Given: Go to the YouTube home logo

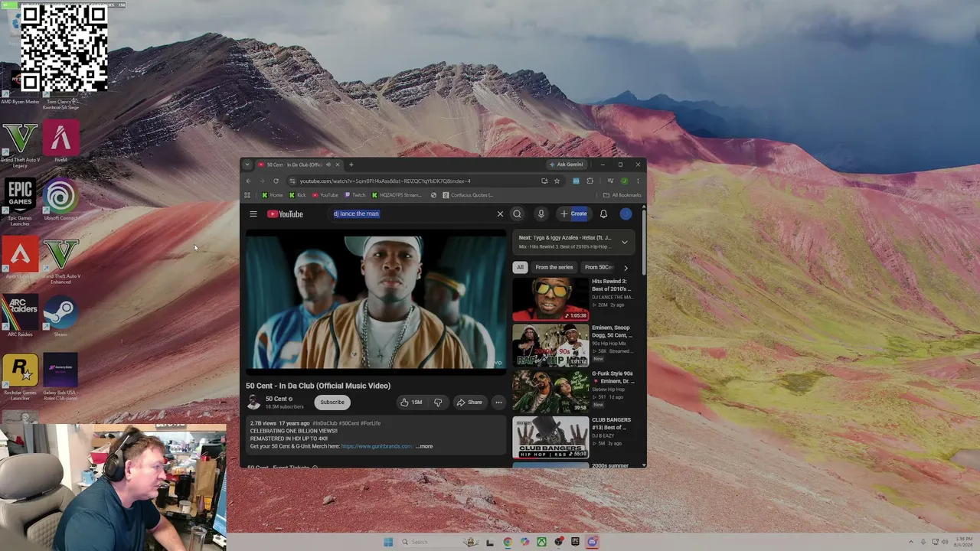Looking at the screenshot, I should click(x=285, y=214).
